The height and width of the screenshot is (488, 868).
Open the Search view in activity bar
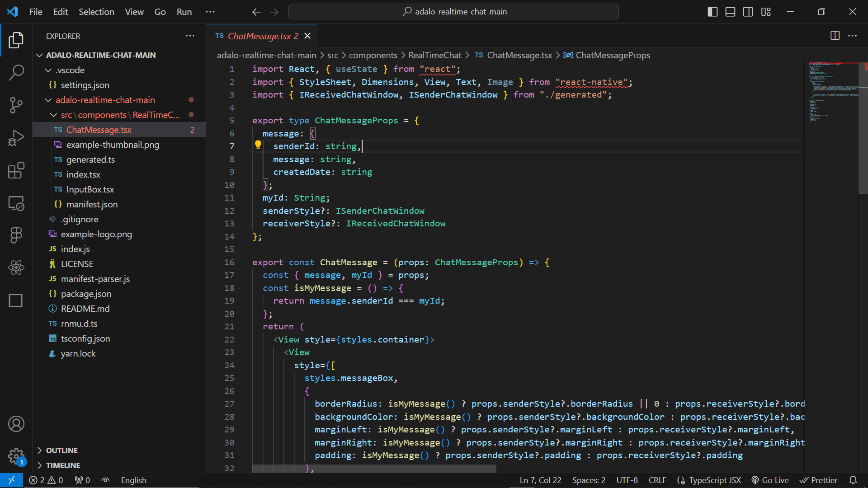[x=16, y=72]
